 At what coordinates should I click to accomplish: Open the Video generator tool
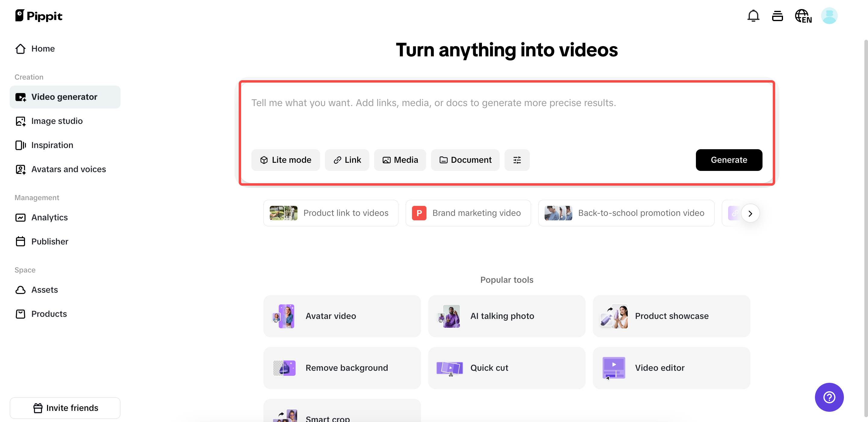tap(64, 97)
